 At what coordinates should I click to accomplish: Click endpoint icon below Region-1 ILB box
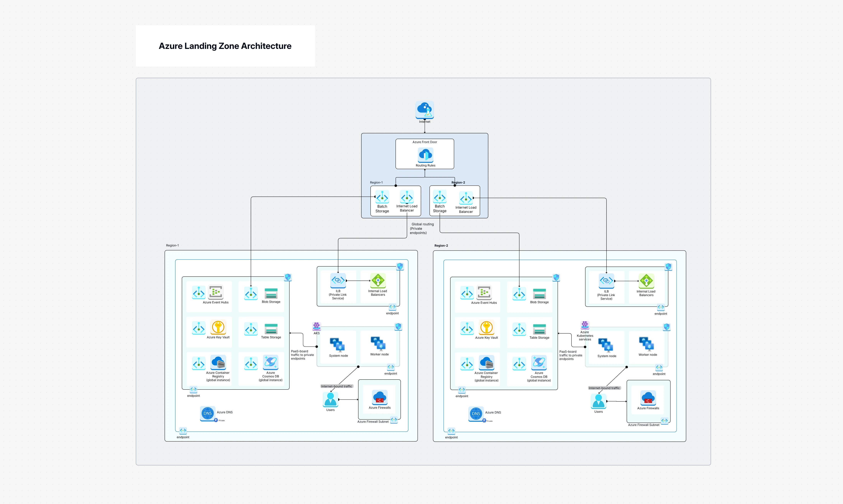[392, 307]
